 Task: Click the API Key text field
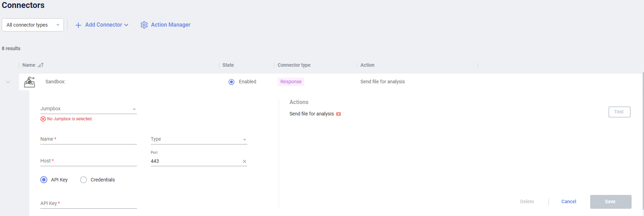coord(88,204)
